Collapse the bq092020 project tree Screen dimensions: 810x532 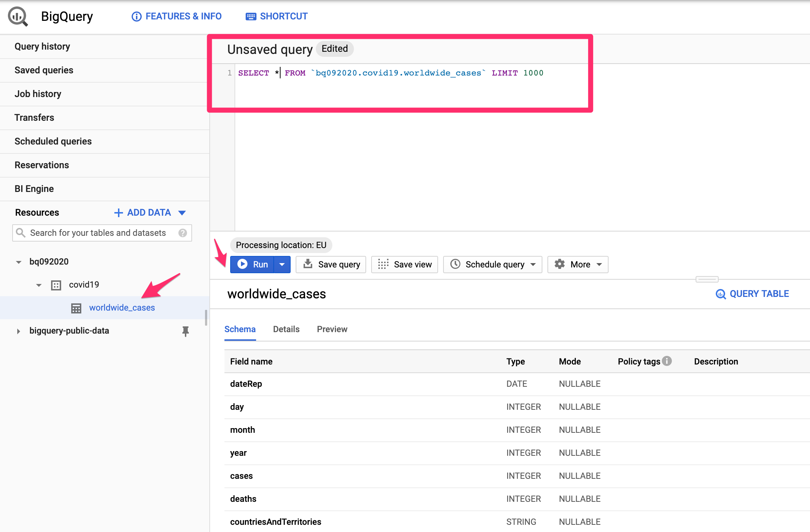tap(19, 262)
